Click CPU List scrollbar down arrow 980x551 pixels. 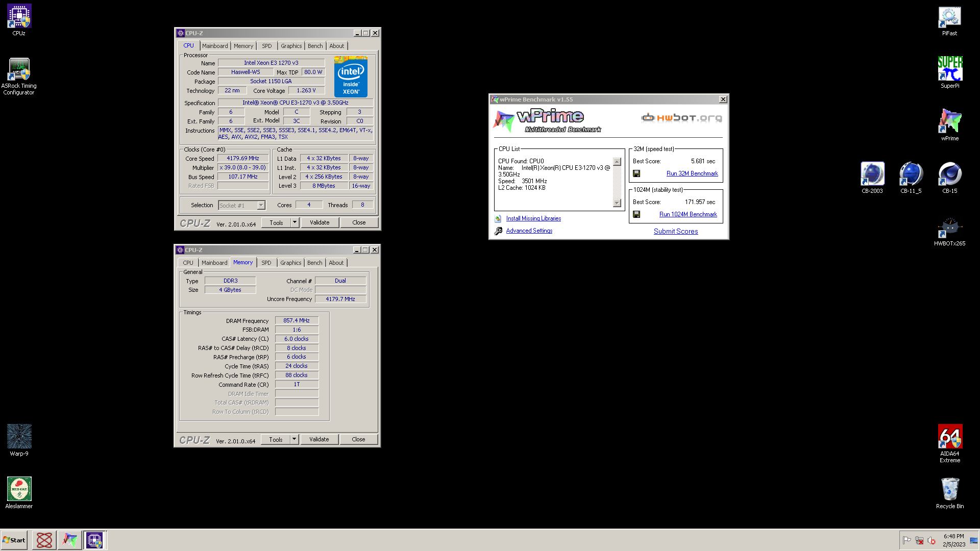[617, 203]
